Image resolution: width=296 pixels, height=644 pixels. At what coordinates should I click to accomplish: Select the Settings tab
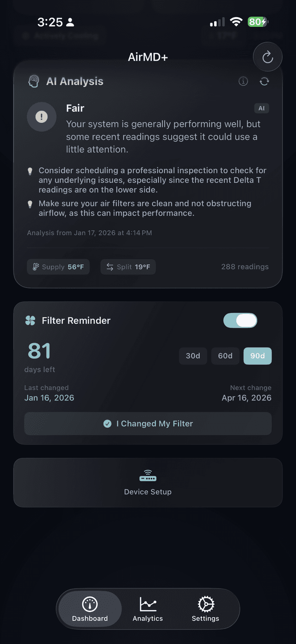[x=205, y=609]
